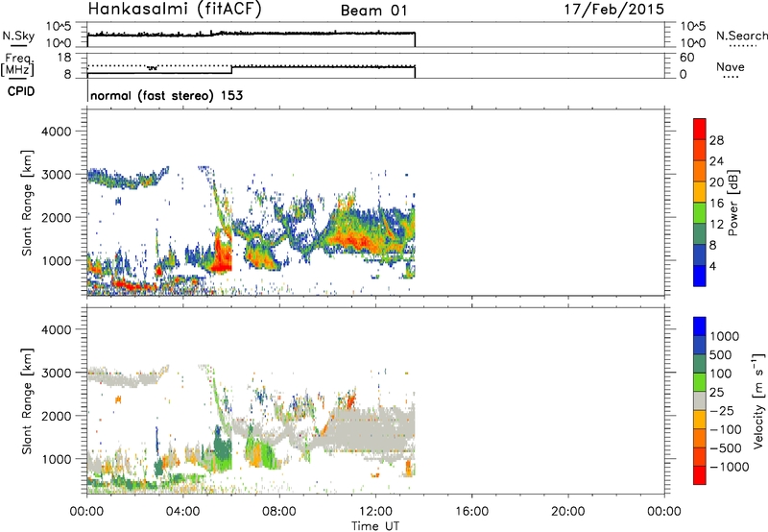Click the "Velocity [m s⁻¹]" colorbar label
Viewport: 768px width, 532px height.
tap(758, 400)
